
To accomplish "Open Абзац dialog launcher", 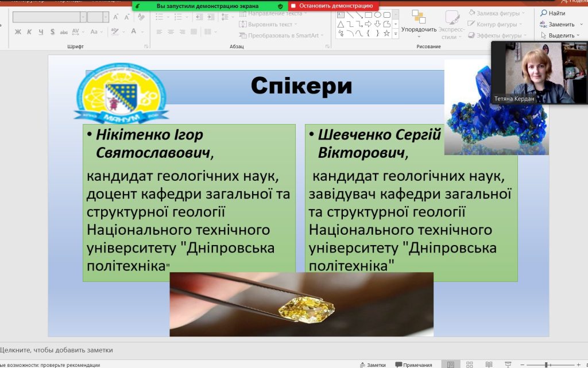I will [x=327, y=47].
